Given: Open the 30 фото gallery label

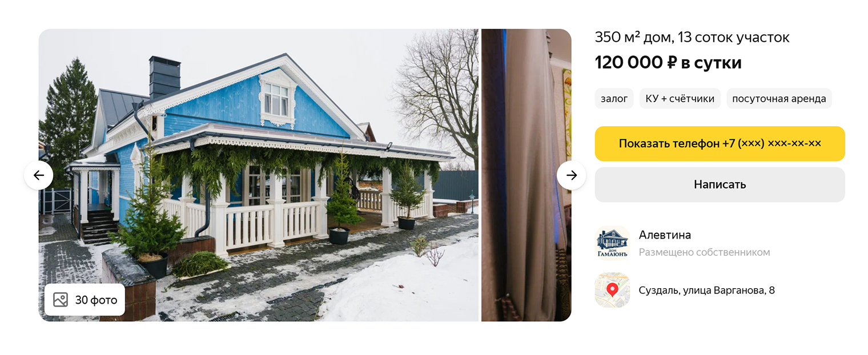Looking at the screenshot, I should (x=96, y=300).
